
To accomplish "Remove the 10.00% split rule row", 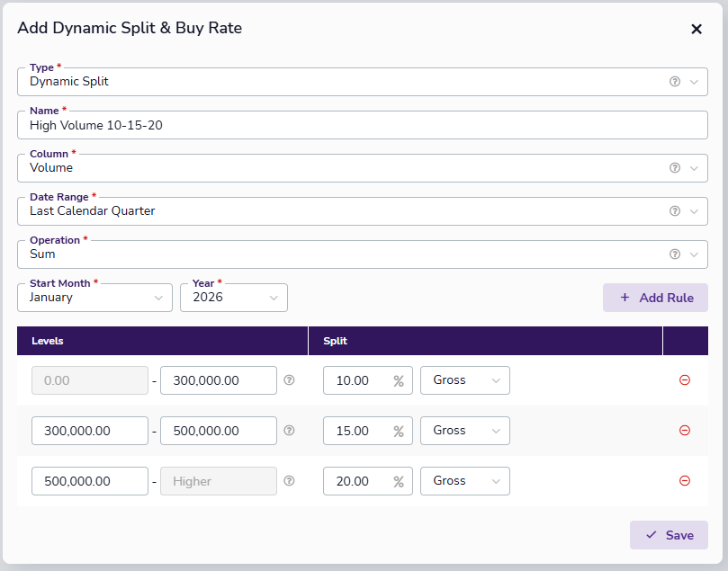I will coord(685,380).
